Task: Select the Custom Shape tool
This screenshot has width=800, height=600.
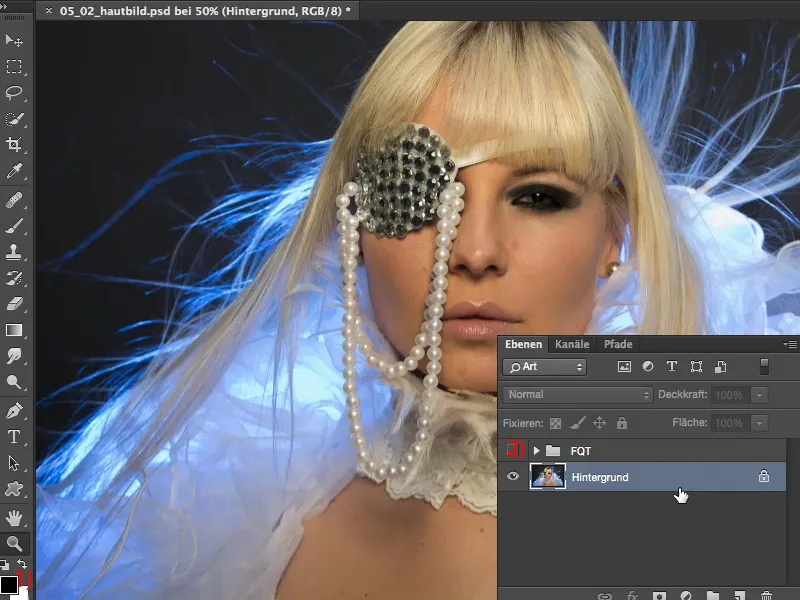Action: 14,489
